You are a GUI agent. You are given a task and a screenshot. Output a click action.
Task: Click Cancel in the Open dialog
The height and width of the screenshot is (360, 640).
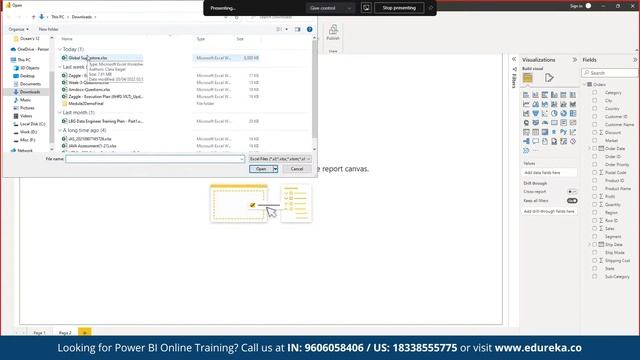pyautogui.click(x=297, y=169)
